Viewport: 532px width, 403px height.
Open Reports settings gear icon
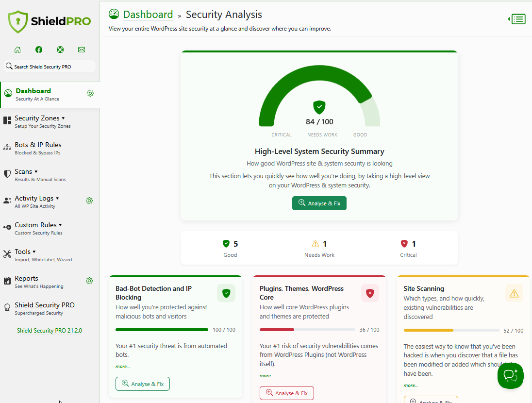(89, 281)
